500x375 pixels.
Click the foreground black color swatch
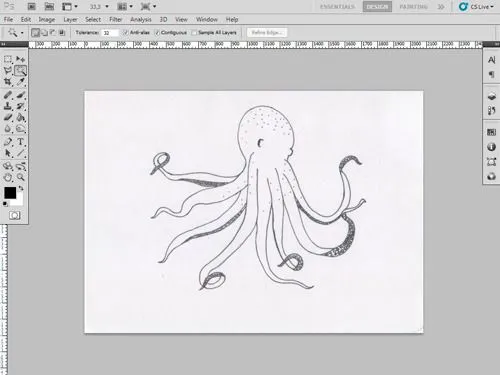(x=10, y=193)
